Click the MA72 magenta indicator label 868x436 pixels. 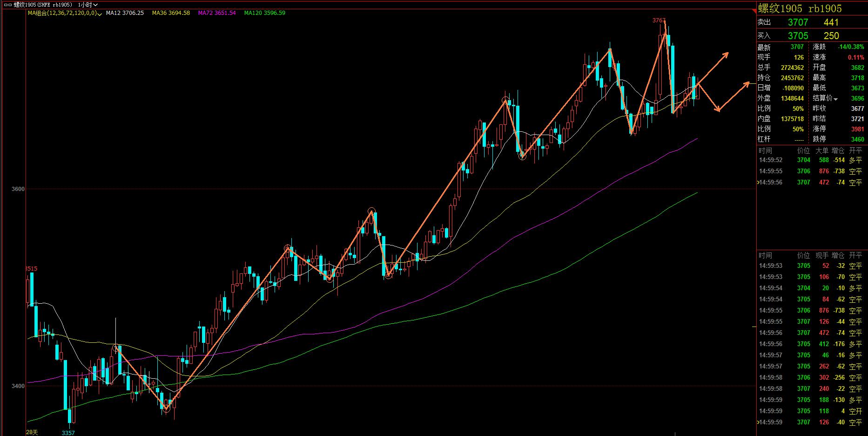coord(217,13)
